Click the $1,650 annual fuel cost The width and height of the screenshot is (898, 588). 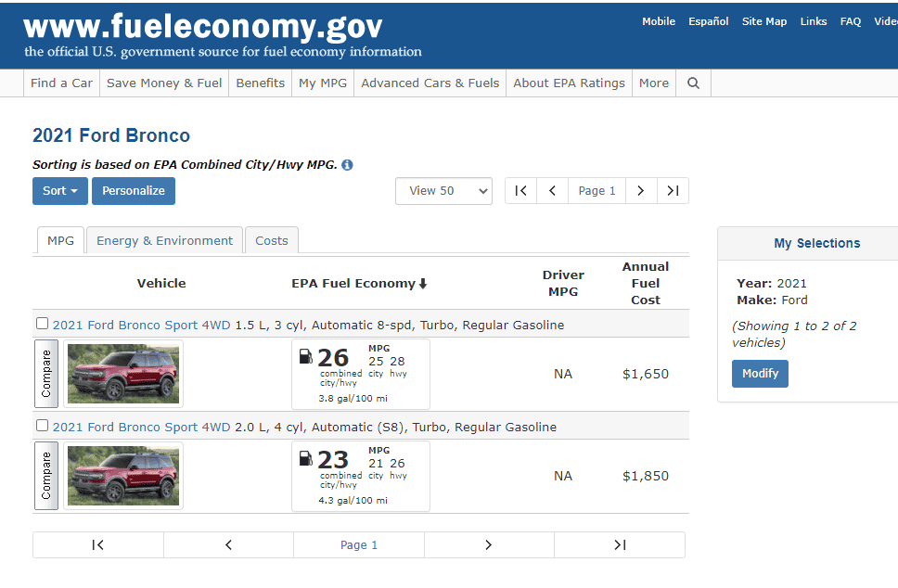tap(646, 374)
